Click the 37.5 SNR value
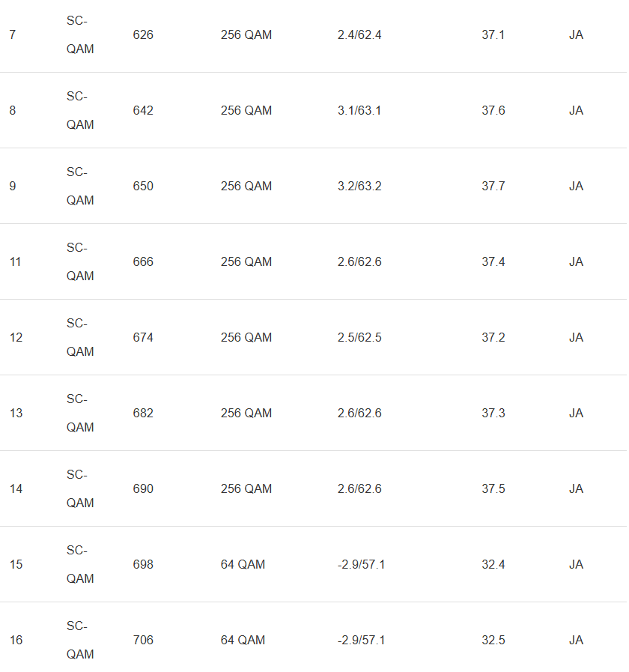 (493, 489)
